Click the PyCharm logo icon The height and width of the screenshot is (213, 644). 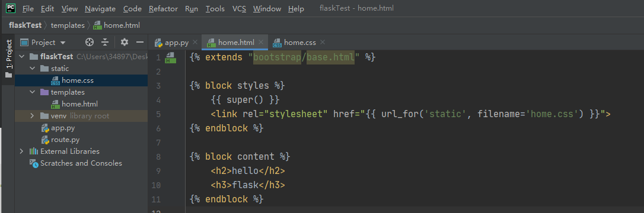coord(11,8)
